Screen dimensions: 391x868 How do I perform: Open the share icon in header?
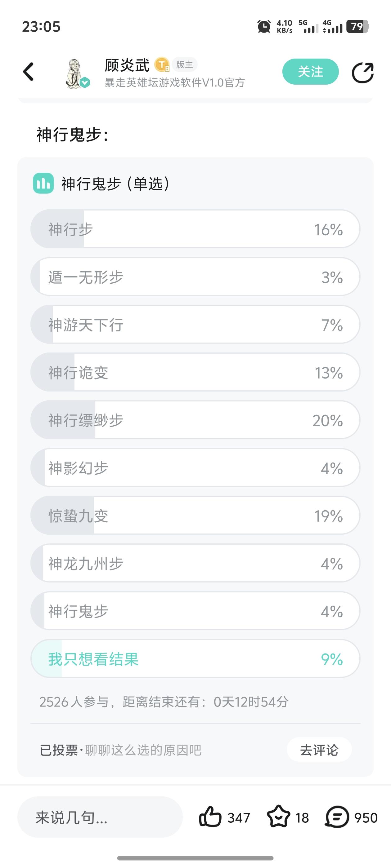pyautogui.click(x=363, y=73)
